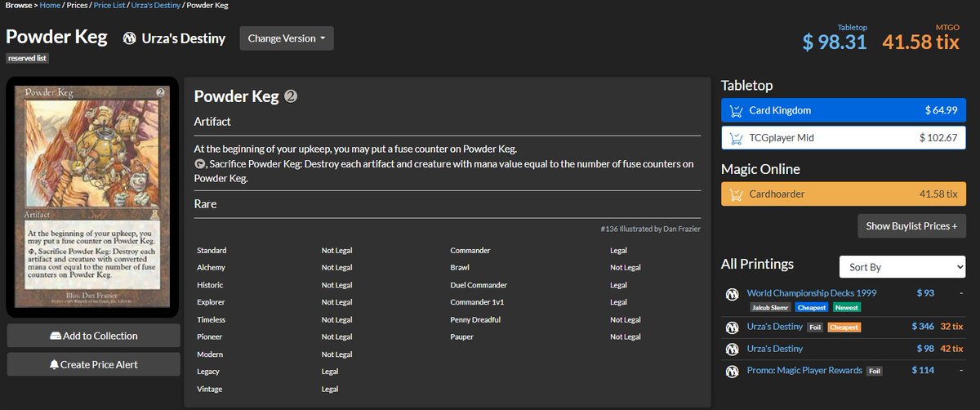Screen dimensions: 980x410
Task: Click the '#136 Illustrated by Dan Frazier' text
Action: point(650,230)
